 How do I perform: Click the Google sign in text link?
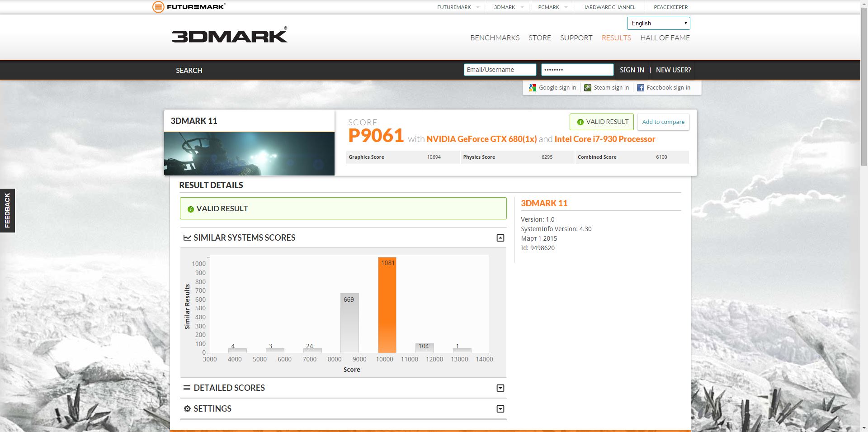(x=557, y=88)
